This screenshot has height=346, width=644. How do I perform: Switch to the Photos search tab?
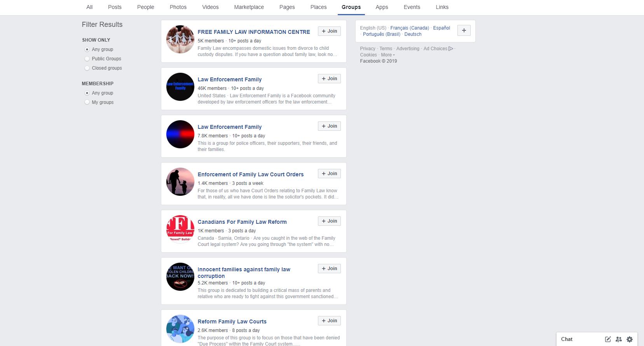[178, 7]
